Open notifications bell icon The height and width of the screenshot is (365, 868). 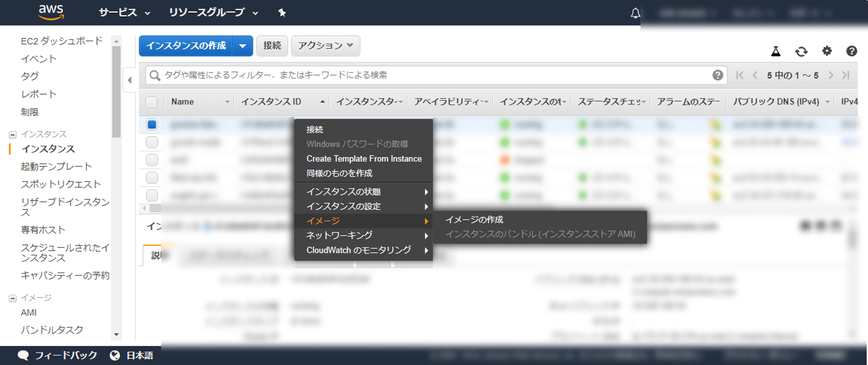(x=635, y=13)
